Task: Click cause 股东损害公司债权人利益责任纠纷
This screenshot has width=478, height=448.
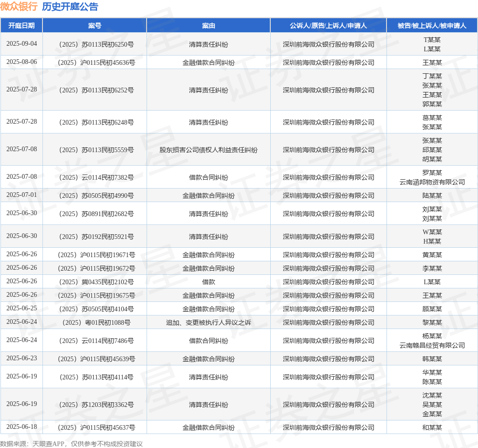Action: 209,150
